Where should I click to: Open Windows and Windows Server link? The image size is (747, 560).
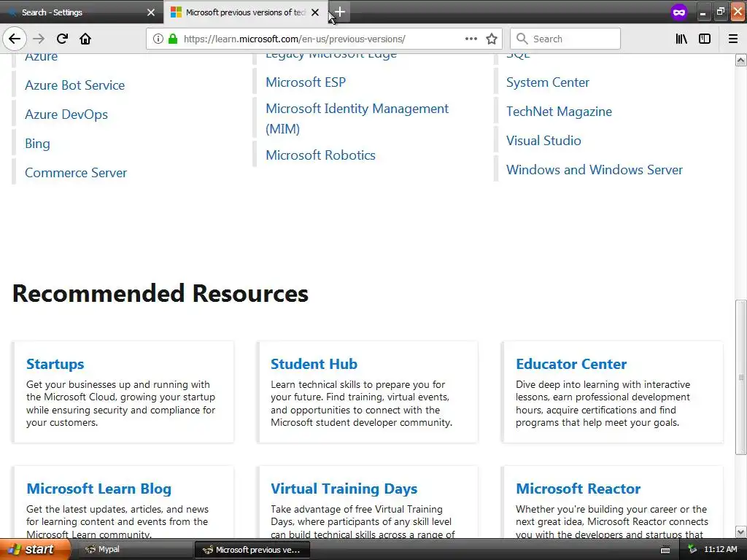594,169
